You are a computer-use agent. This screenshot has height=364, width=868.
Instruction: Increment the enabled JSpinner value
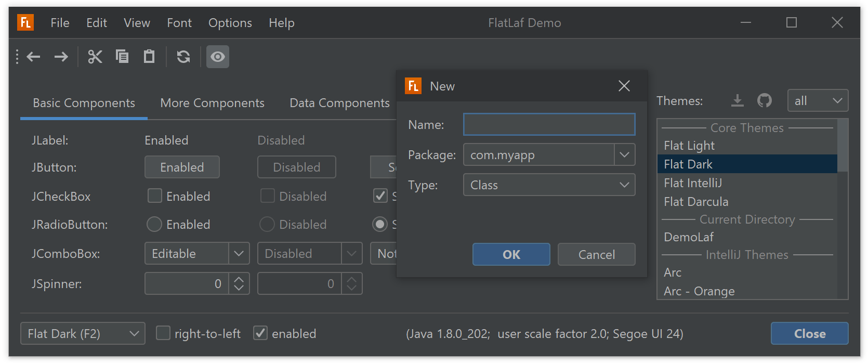pos(239,278)
